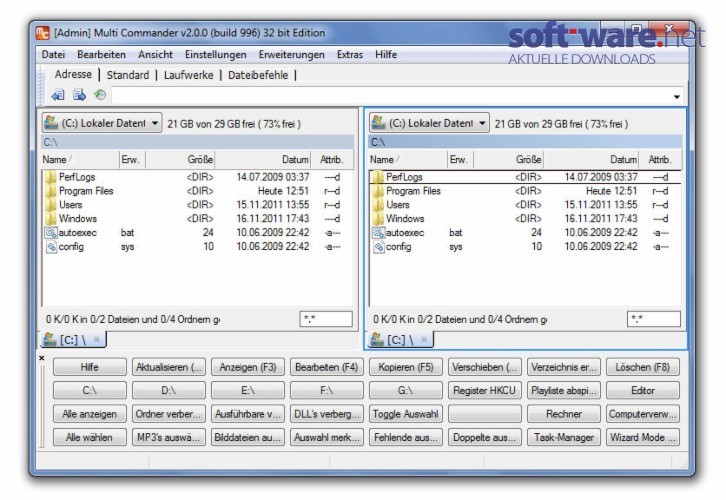Screen dimensions: 726x500
Task: Switch to the Laufwerke toolbar tab
Action: click(188, 75)
